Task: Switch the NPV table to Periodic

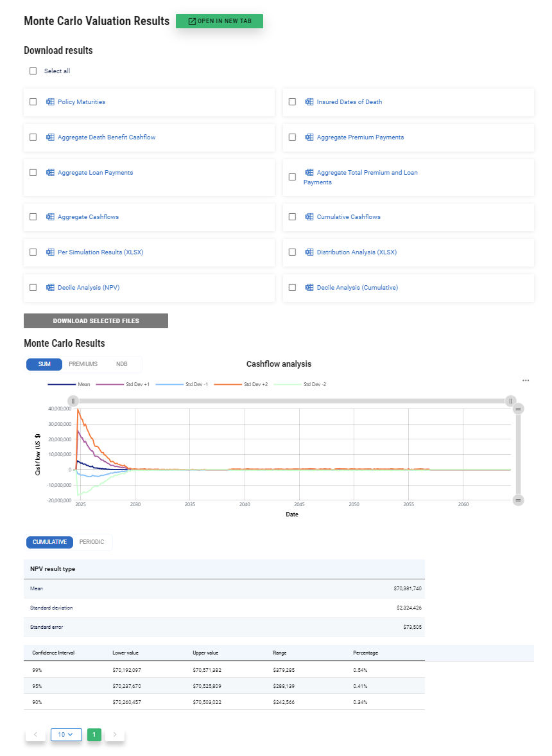Action: (x=92, y=542)
